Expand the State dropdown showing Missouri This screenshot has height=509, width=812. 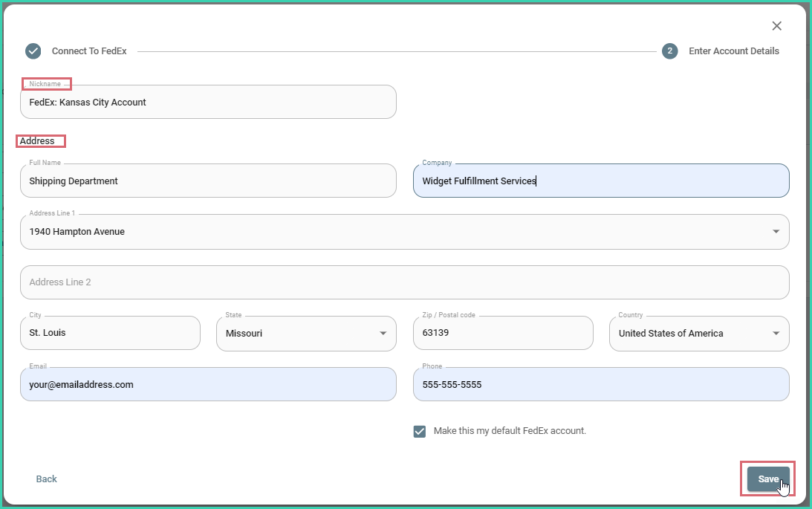click(383, 333)
